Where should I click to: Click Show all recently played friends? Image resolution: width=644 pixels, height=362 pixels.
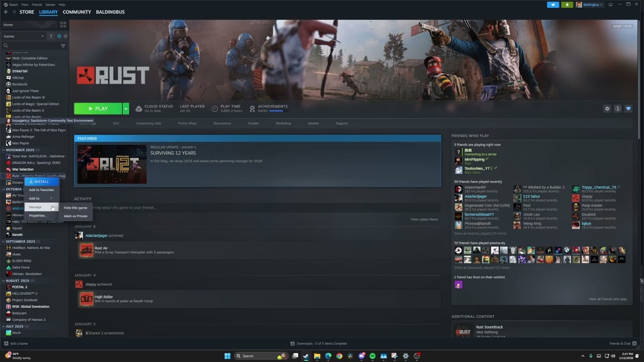pos(480,234)
